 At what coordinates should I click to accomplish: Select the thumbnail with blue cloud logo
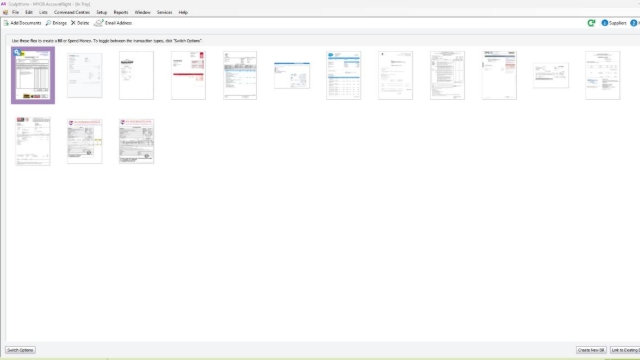coord(344,76)
